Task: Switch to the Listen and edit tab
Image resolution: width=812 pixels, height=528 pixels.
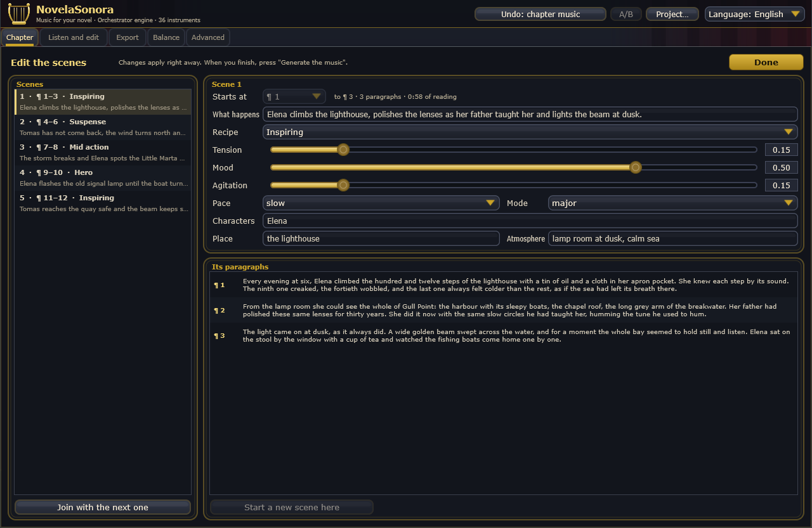Action: tap(74, 37)
